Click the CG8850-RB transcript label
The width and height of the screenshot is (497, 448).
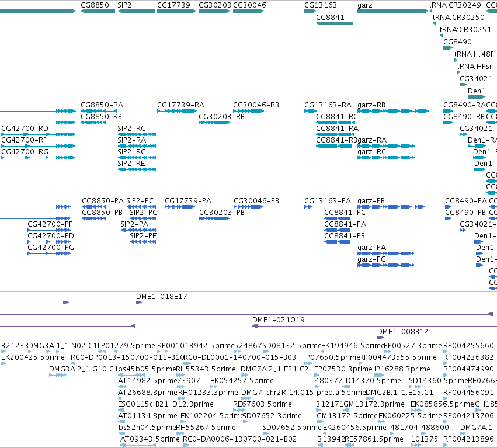[x=101, y=117]
